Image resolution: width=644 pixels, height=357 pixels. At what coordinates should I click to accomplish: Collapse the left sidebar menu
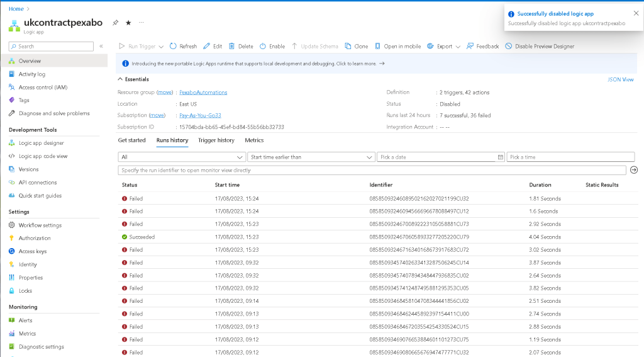(101, 46)
